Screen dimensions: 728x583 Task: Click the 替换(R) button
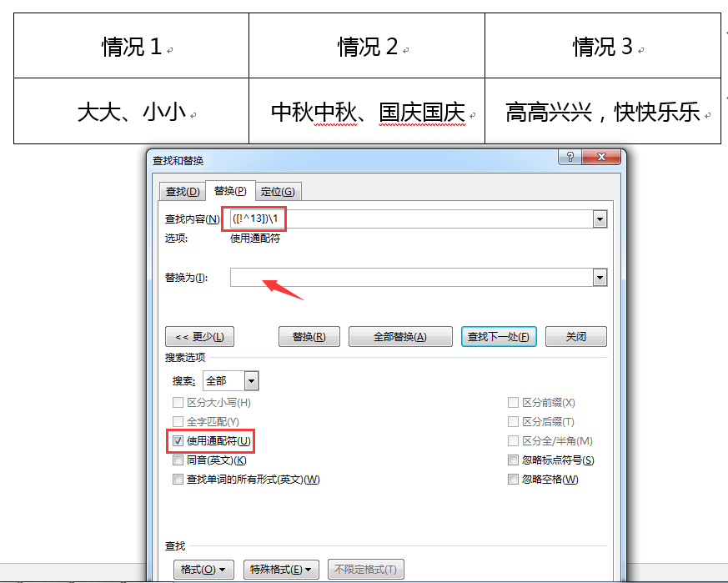pos(309,336)
